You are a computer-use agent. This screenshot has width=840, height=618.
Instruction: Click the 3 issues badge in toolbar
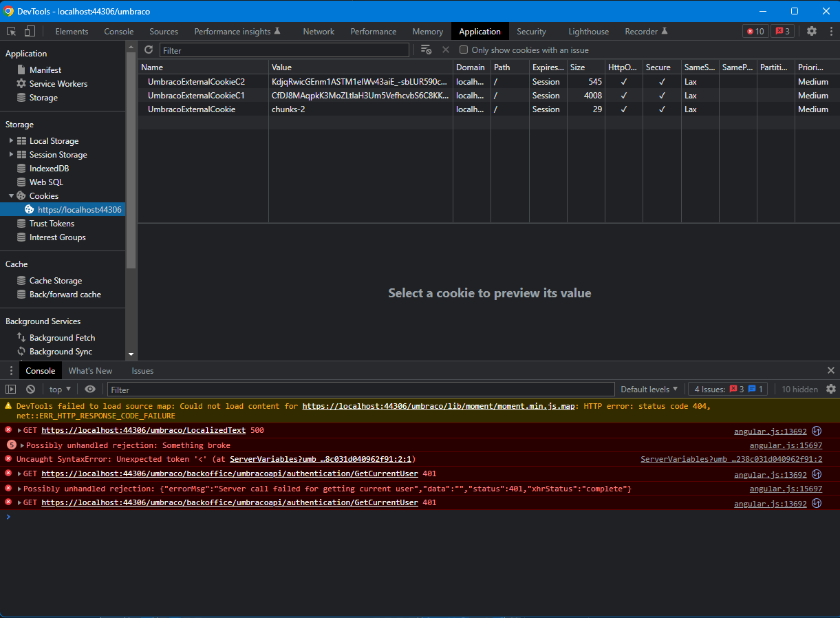[782, 31]
